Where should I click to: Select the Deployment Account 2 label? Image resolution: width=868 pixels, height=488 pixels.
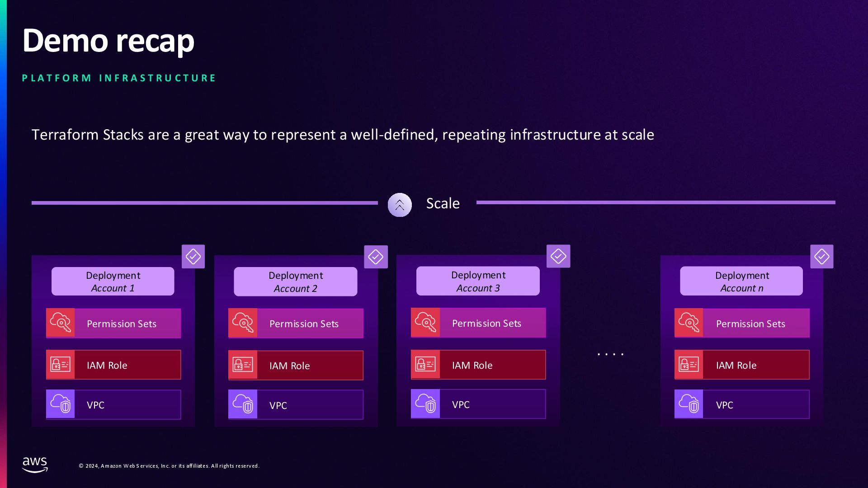(296, 282)
